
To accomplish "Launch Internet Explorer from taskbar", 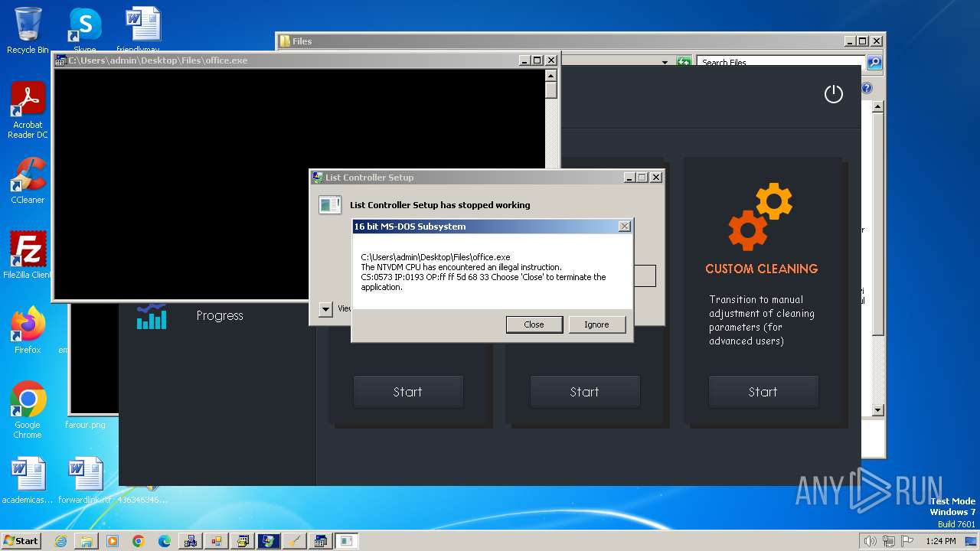I will (x=60, y=541).
